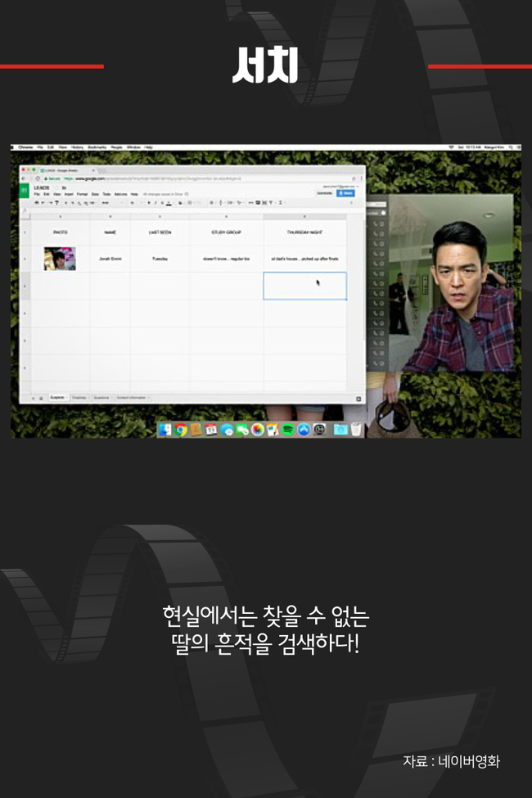Click the LEADS document title

42,187
